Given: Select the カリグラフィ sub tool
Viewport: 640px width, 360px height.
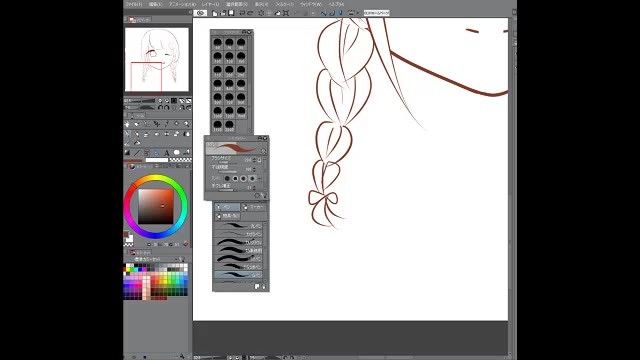Looking at the screenshot, I should pos(238,242).
